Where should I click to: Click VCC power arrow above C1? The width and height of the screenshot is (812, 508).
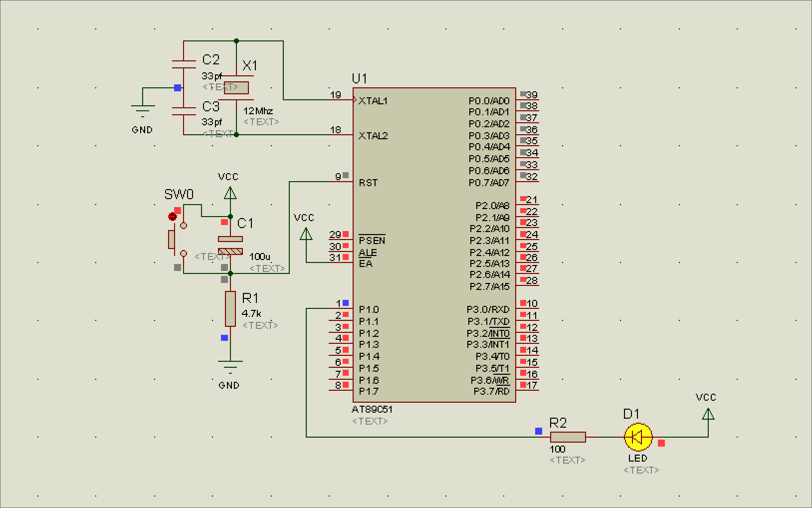coord(230,193)
